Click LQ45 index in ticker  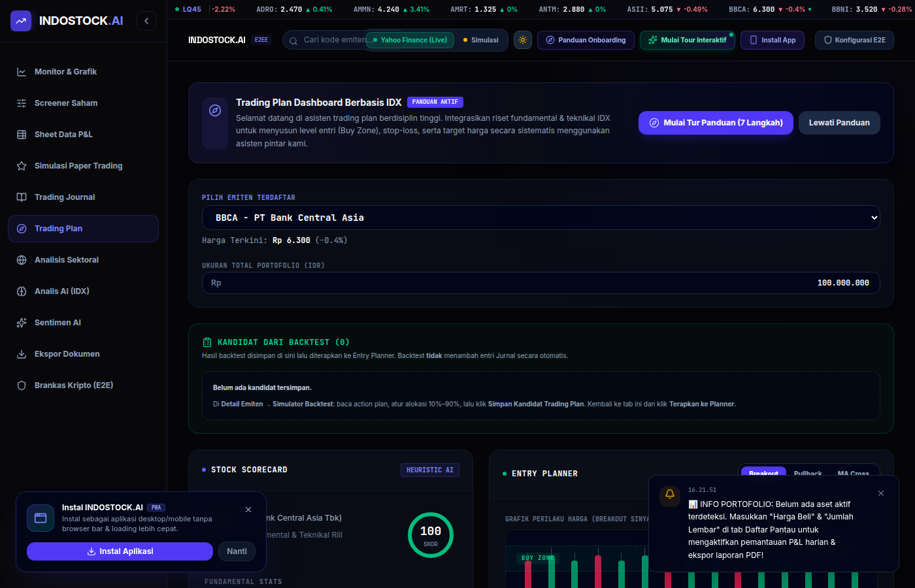tap(189, 9)
